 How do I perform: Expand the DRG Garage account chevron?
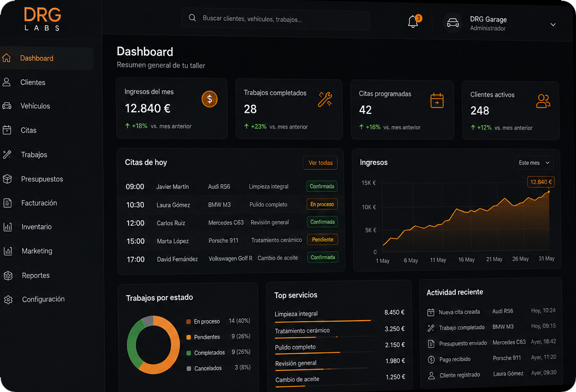[553, 24]
